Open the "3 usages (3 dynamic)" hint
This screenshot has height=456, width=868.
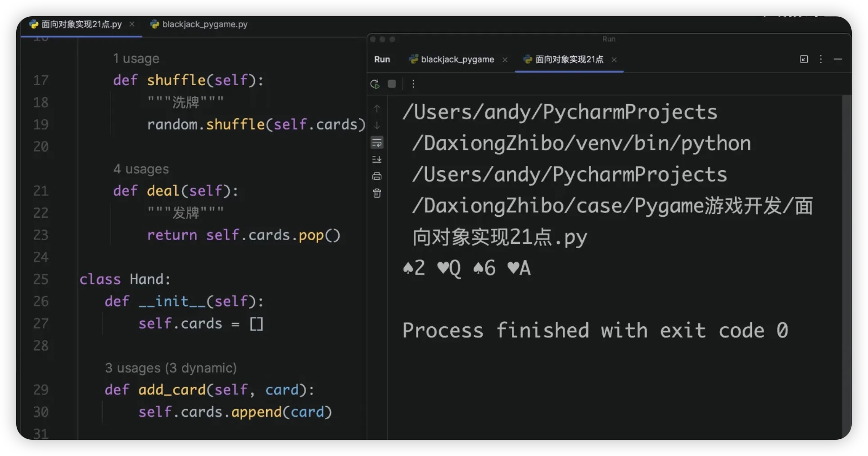(171, 368)
